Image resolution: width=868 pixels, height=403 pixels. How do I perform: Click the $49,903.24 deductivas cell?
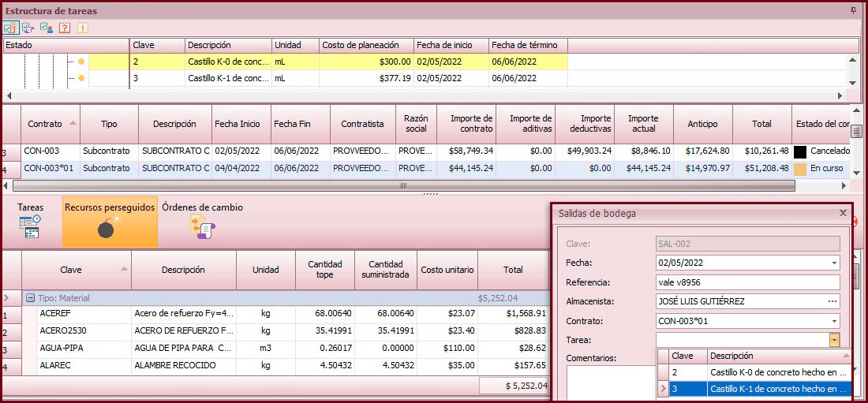[x=585, y=151]
